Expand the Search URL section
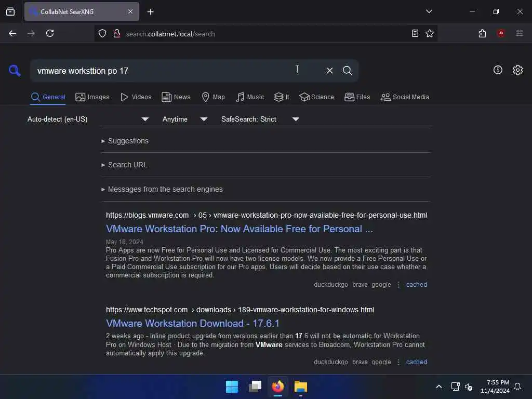The height and width of the screenshot is (399, 532). coord(124,165)
